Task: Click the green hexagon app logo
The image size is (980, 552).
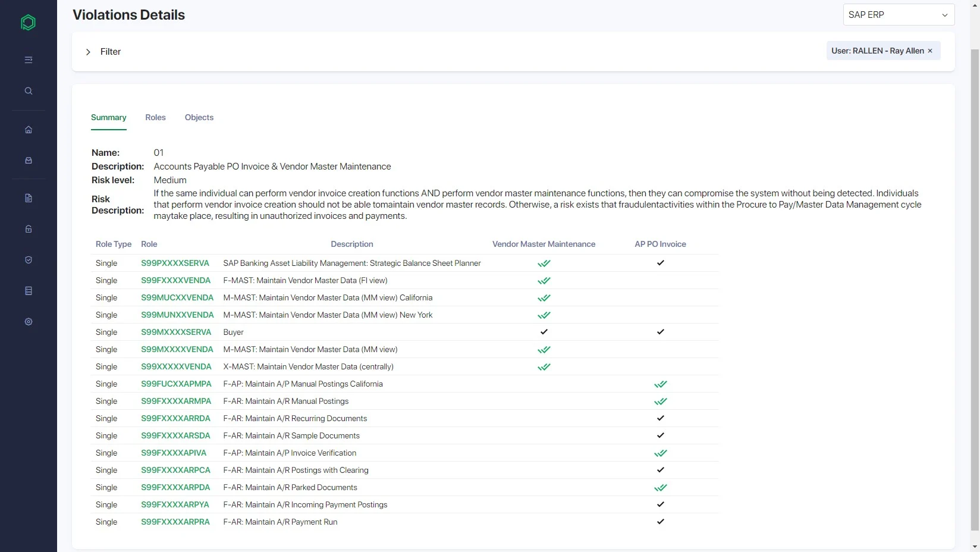Action: tap(28, 23)
